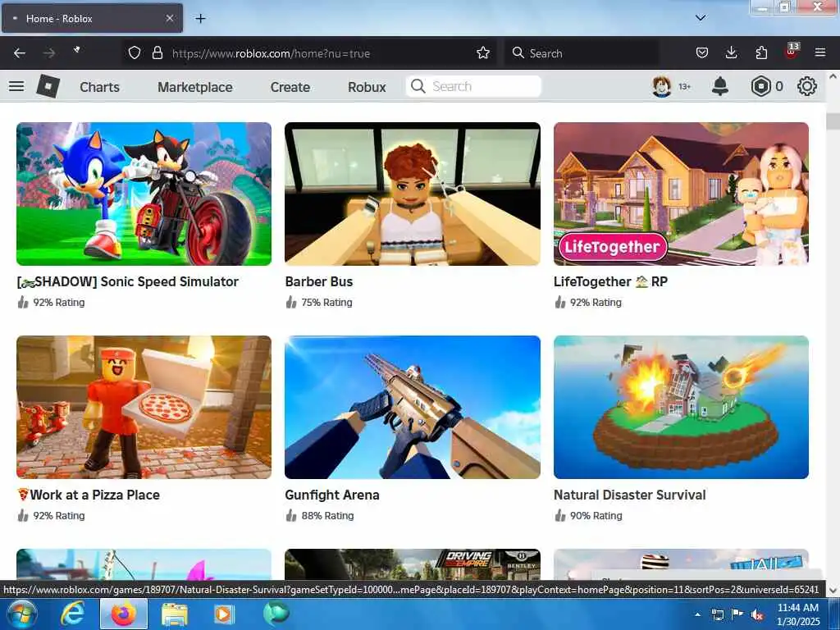Screen dimensions: 840x630
Task: Open the Roblox settings gear
Action: [x=807, y=86]
